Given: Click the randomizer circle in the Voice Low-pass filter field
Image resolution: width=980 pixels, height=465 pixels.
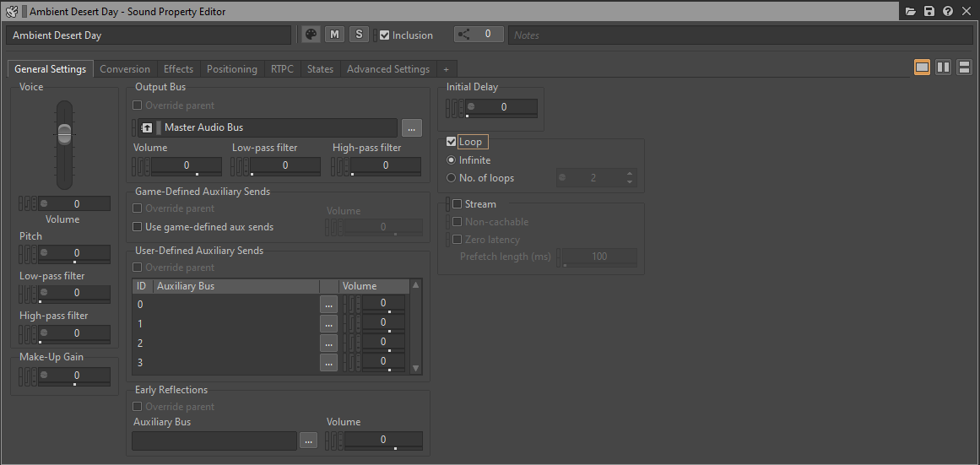Looking at the screenshot, I should (44, 293).
